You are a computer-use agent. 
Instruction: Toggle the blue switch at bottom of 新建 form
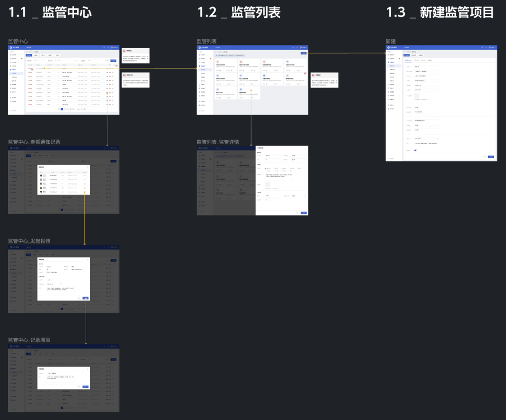[x=416, y=150]
